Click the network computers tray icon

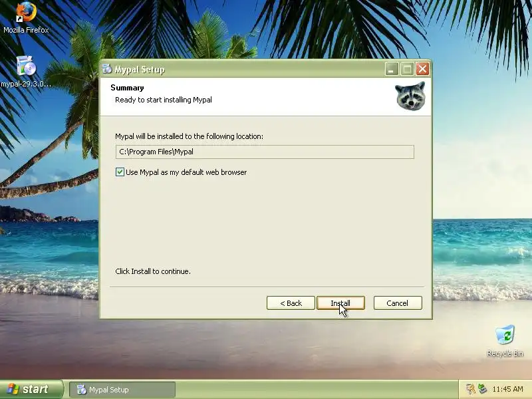482,389
